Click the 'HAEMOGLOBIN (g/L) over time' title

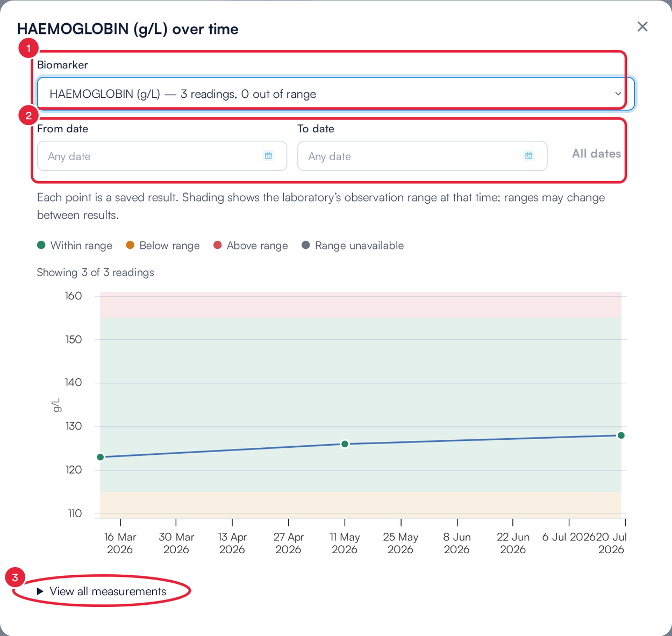128,29
